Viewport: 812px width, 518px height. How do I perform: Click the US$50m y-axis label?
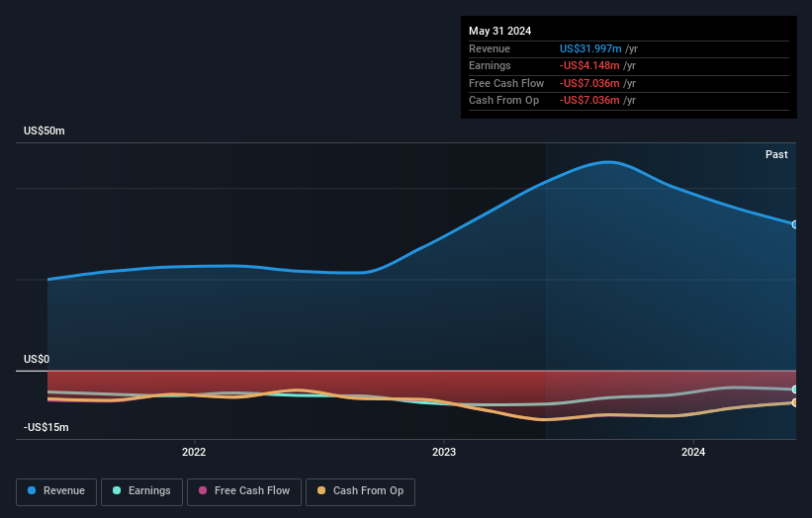[x=45, y=130]
